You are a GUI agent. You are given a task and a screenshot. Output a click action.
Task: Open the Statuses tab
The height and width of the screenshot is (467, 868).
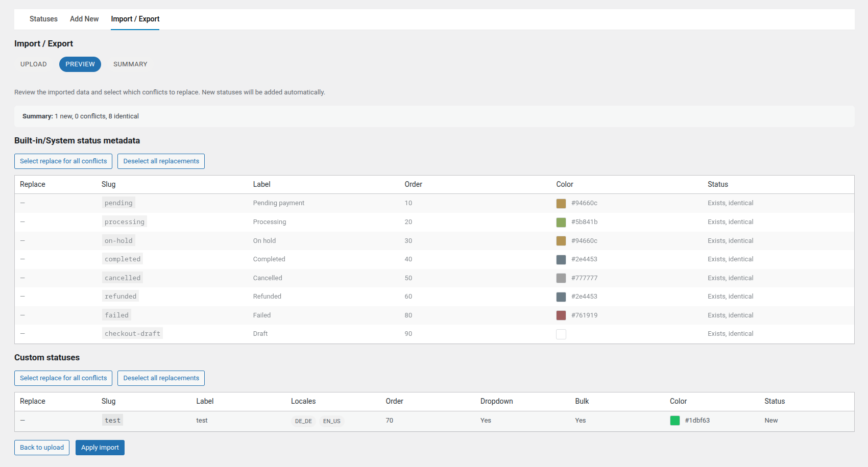coord(43,19)
